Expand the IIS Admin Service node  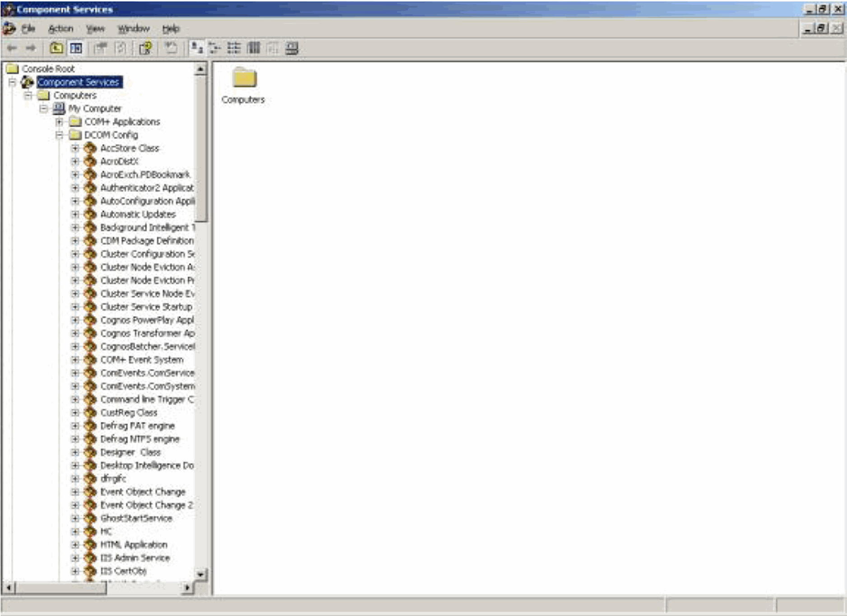point(75,558)
